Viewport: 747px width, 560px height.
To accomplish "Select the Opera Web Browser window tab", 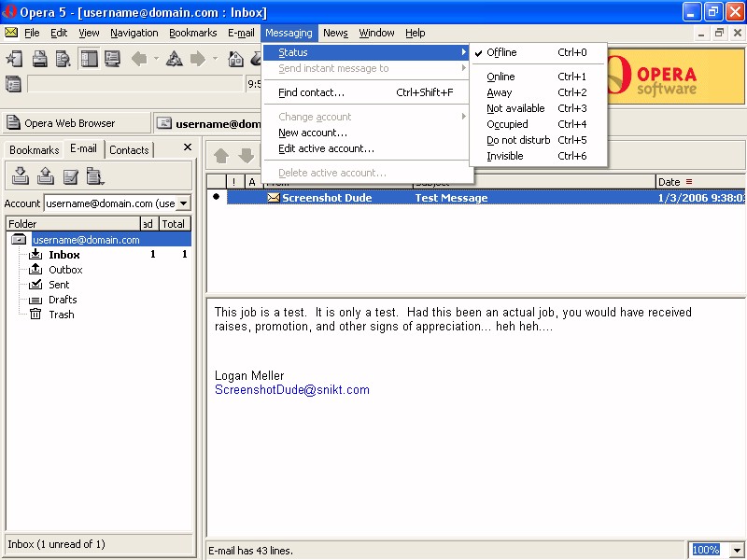I will pyautogui.click(x=77, y=123).
